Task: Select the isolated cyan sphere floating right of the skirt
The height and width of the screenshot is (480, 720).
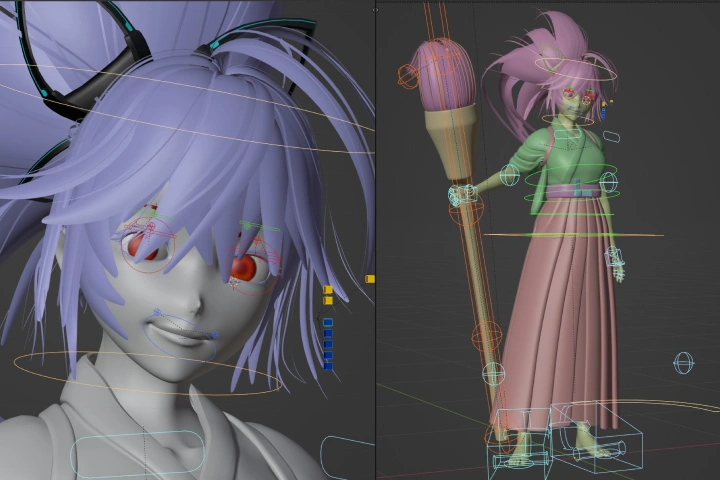Action: click(683, 363)
